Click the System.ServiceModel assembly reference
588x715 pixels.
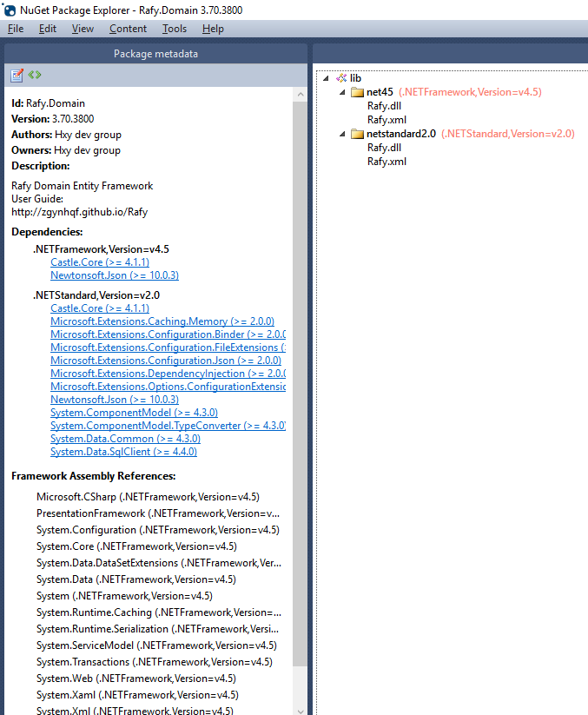click(157, 645)
